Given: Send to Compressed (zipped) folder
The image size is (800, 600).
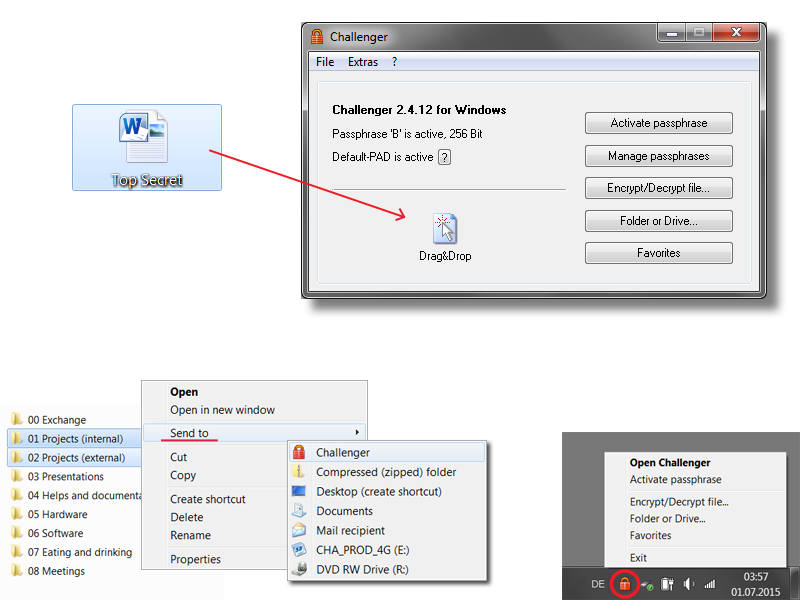Looking at the screenshot, I should (x=387, y=472).
